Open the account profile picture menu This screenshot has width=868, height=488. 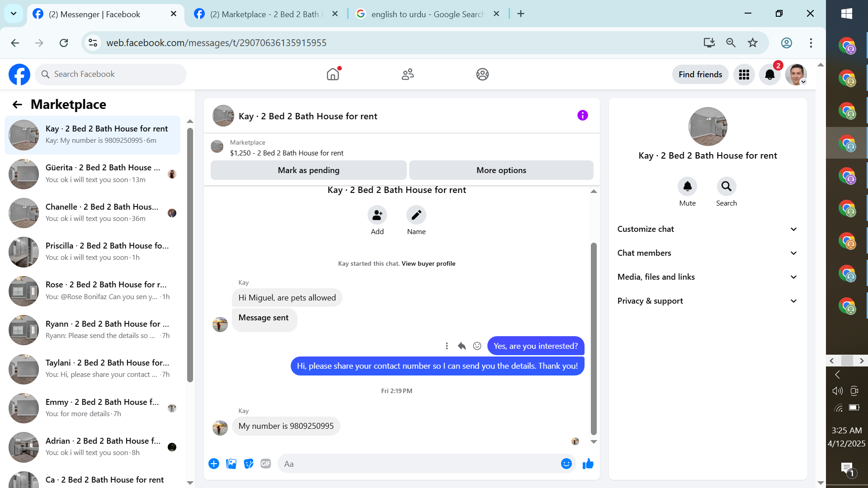tap(796, 75)
